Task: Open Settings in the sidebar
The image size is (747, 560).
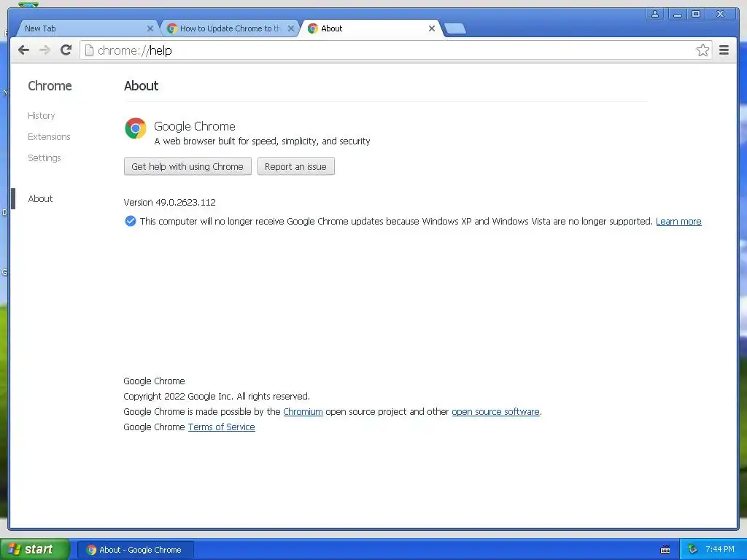Action: pos(44,157)
